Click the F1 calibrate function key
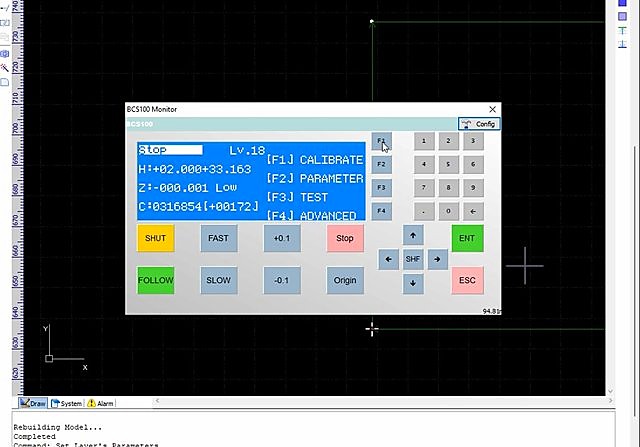Viewport: 640px width, 447px height. [x=382, y=141]
